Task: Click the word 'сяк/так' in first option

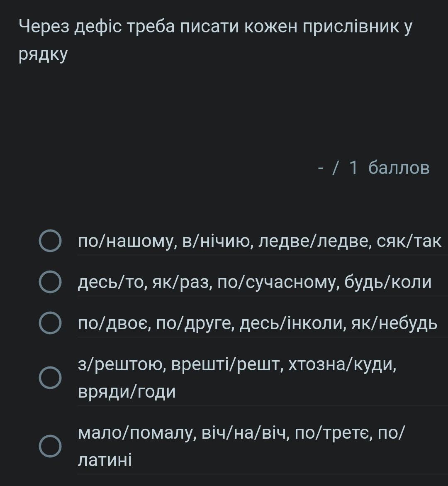Action: (x=409, y=241)
